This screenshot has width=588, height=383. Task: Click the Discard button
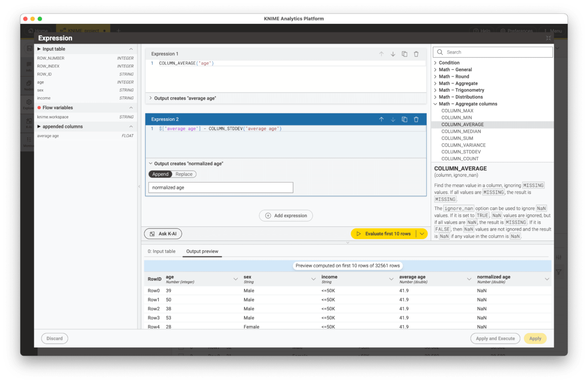click(54, 339)
